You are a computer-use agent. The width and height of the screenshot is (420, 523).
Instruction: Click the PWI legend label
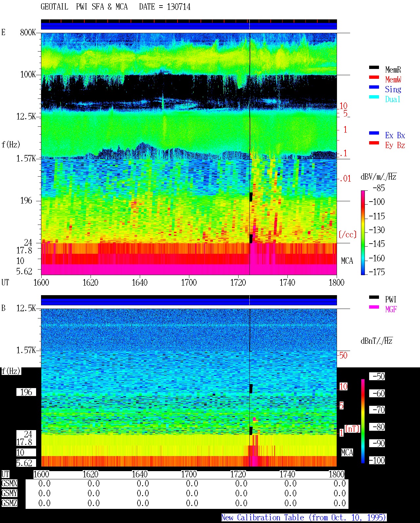pyautogui.click(x=391, y=299)
